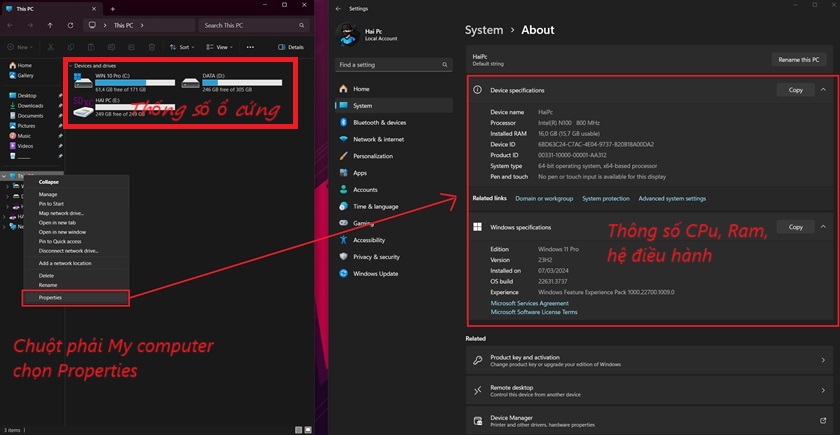Open the Advanced system settings link
840x435 pixels.
(672, 198)
